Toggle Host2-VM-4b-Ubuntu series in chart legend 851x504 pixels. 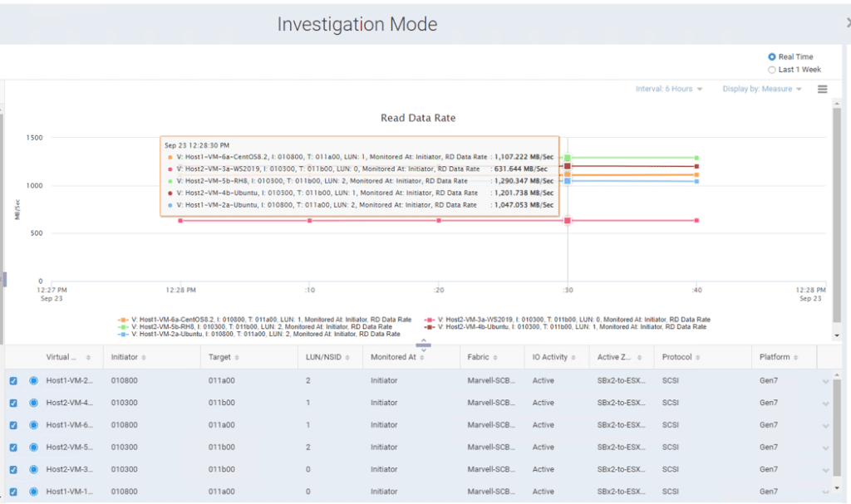[x=565, y=326]
